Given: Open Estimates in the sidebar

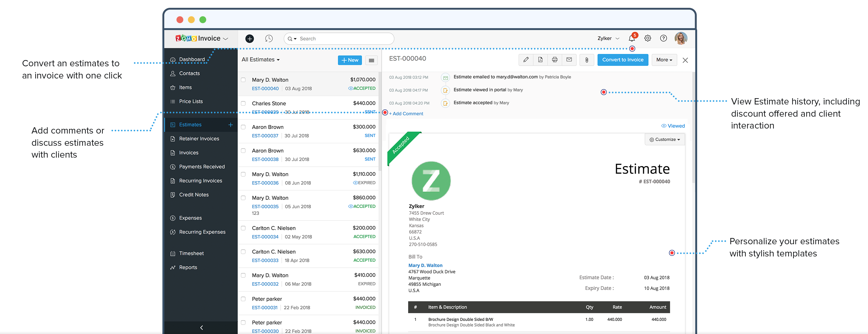Looking at the screenshot, I should tap(190, 125).
